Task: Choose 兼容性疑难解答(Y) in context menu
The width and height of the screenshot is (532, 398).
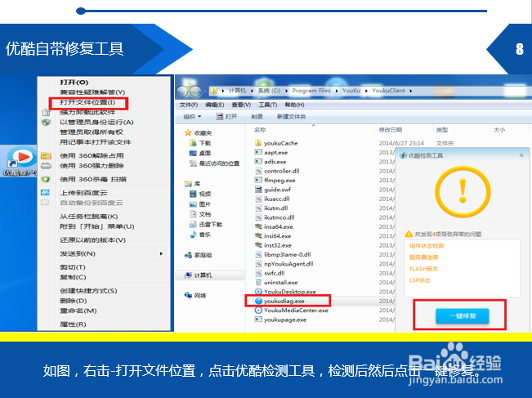Action: [92, 92]
